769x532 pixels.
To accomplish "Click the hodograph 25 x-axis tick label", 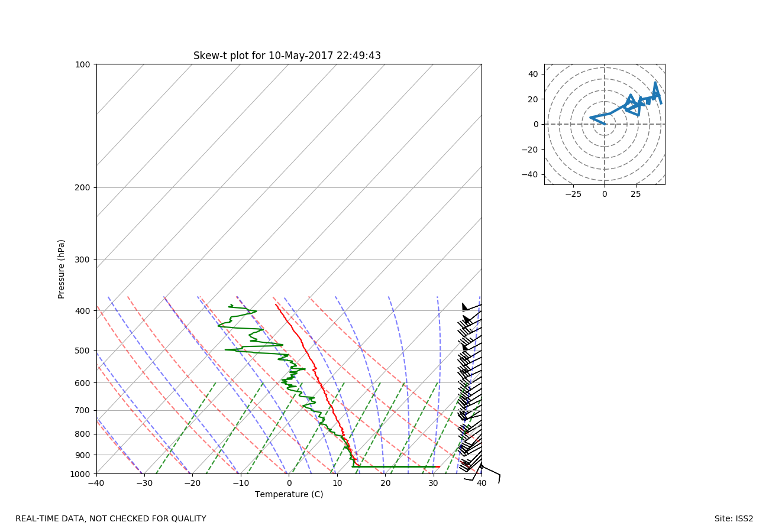I will click(636, 194).
